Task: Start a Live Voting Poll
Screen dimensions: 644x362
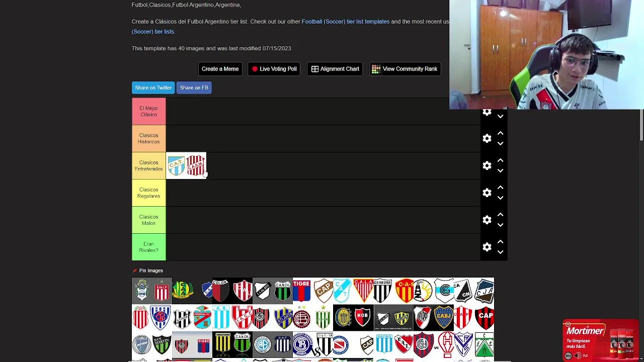Action: coord(274,69)
